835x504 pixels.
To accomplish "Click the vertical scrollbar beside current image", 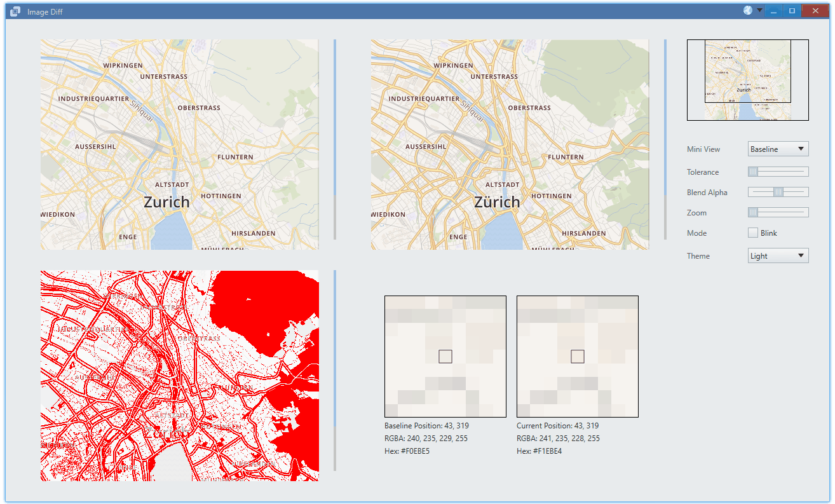I will [665, 140].
